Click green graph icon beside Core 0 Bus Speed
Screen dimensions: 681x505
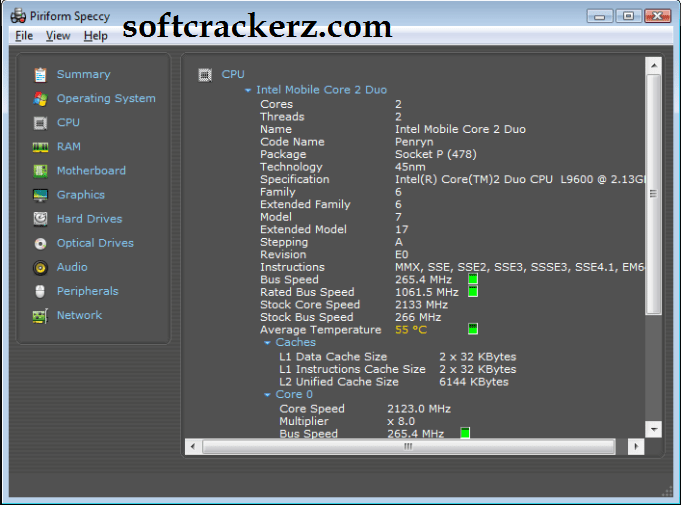click(x=465, y=433)
